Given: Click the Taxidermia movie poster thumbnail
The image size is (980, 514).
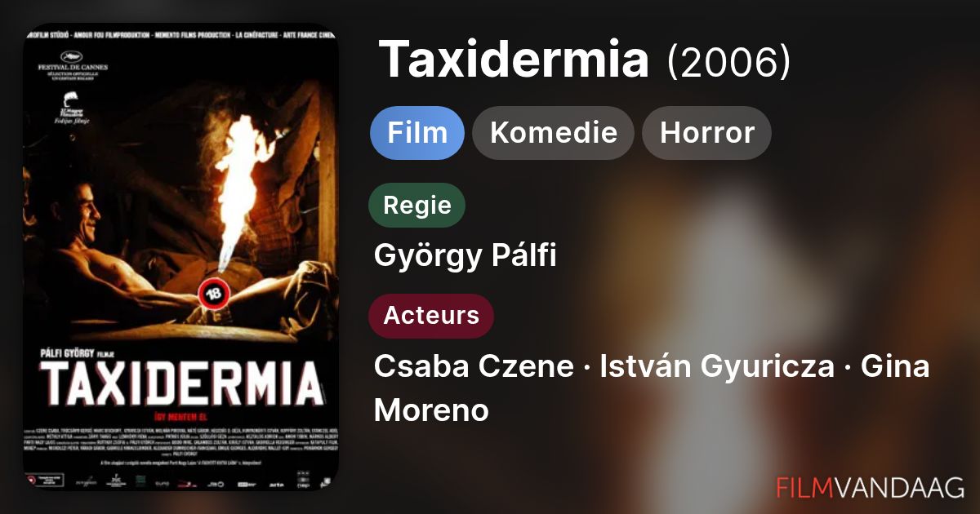Looking at the screenshot, I should [180, 257].
